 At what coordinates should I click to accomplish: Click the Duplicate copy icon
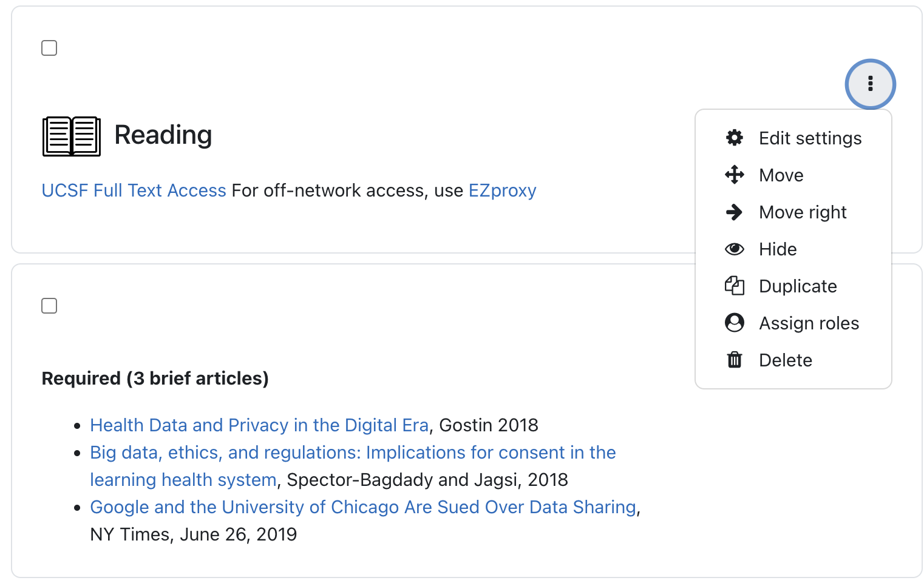(735, 286)
